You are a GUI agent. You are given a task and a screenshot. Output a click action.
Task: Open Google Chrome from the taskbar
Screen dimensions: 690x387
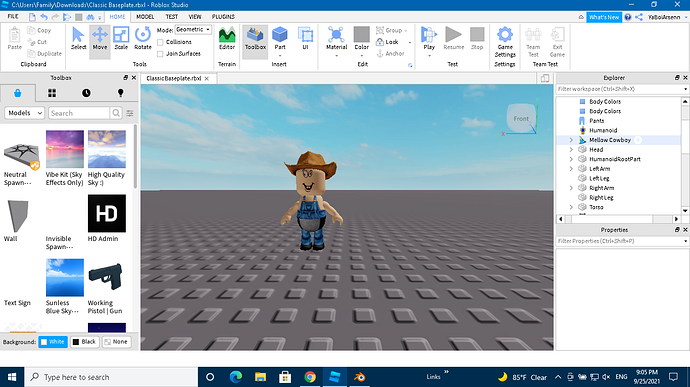tap(310, 377)
